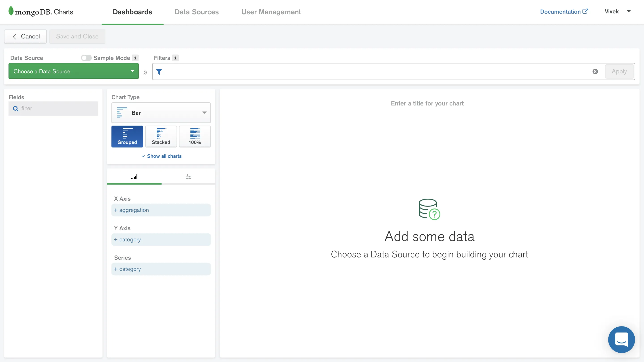644x362 pixels.
Task: Select the Stacked bar chart variant
Action: click(161, 136)
